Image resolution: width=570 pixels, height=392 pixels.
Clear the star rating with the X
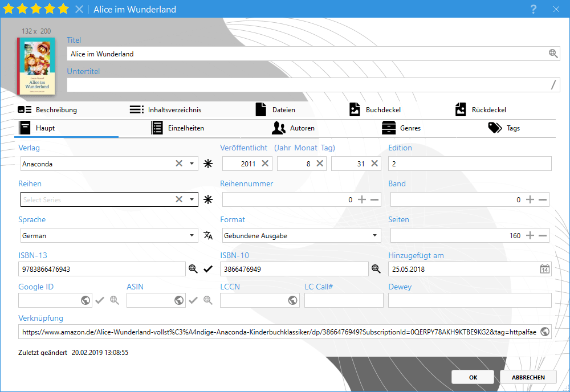click(x=79, y=9)
